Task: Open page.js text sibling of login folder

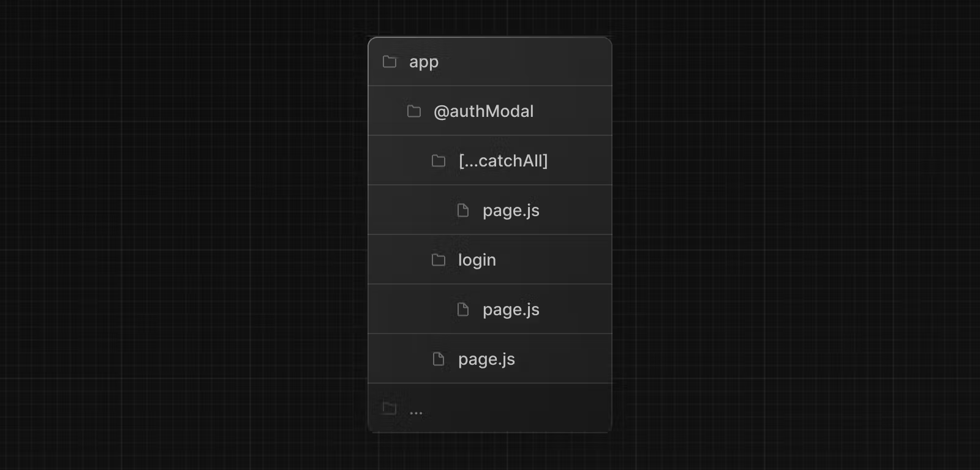Action: [486, 360]
